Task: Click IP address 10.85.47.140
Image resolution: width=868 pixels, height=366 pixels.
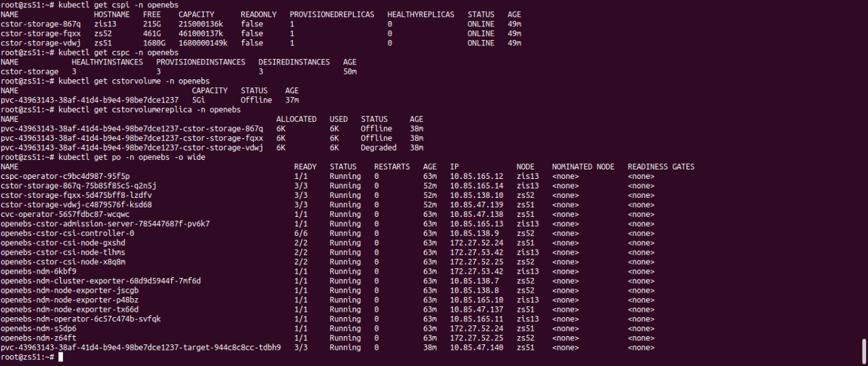Action: tap(477, 346)
